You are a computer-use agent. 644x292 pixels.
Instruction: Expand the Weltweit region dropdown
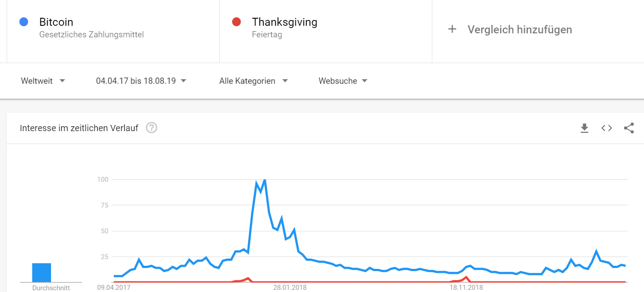pyautogui.click(x=43, y=81)
